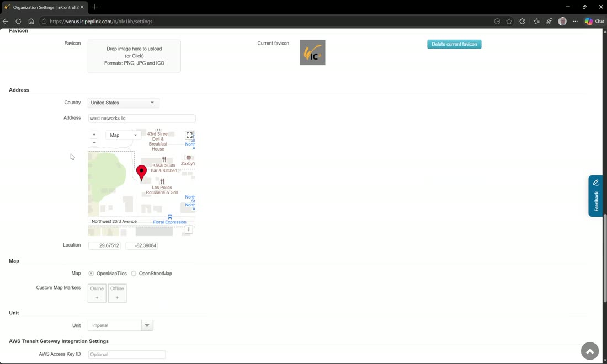
Task: Select OpenMapTiles map option
Action: (91, 274)
